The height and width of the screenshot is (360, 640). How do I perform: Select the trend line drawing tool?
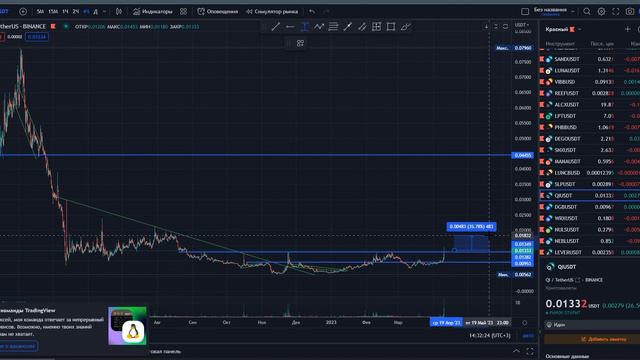[x=276, y=27]
